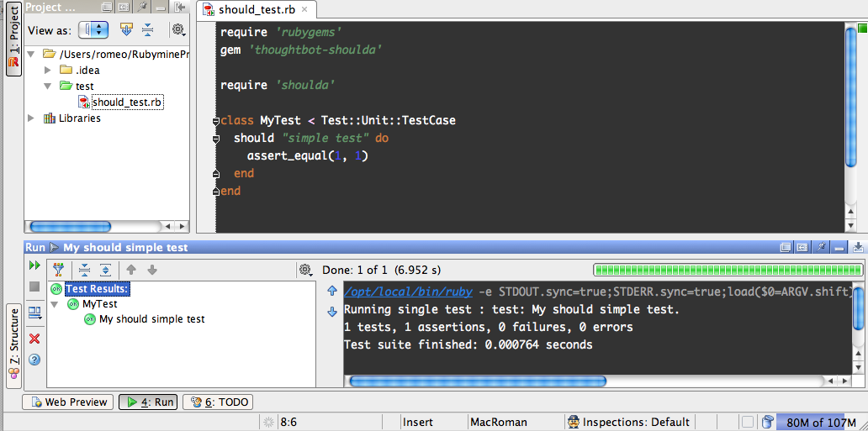This screenshot has height=431, width=868.
Task: Collapse all nodes in Project tree toolbar
Action: click(147, 30)
